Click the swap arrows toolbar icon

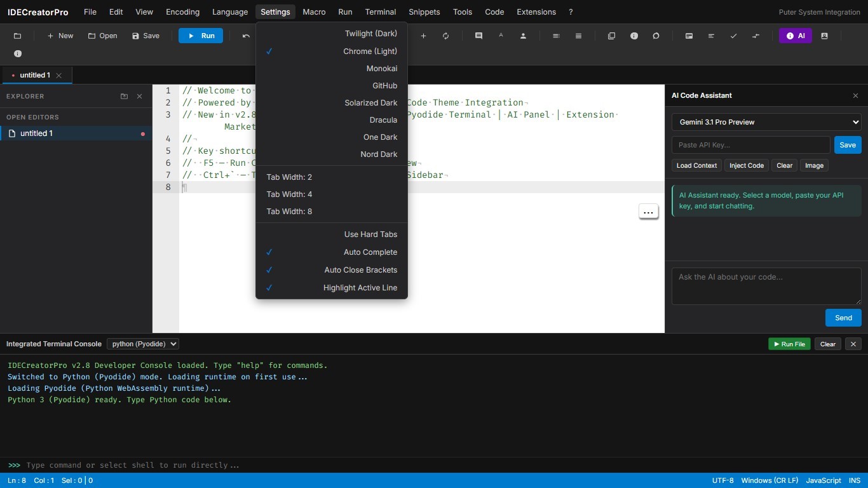coord(756,36)
